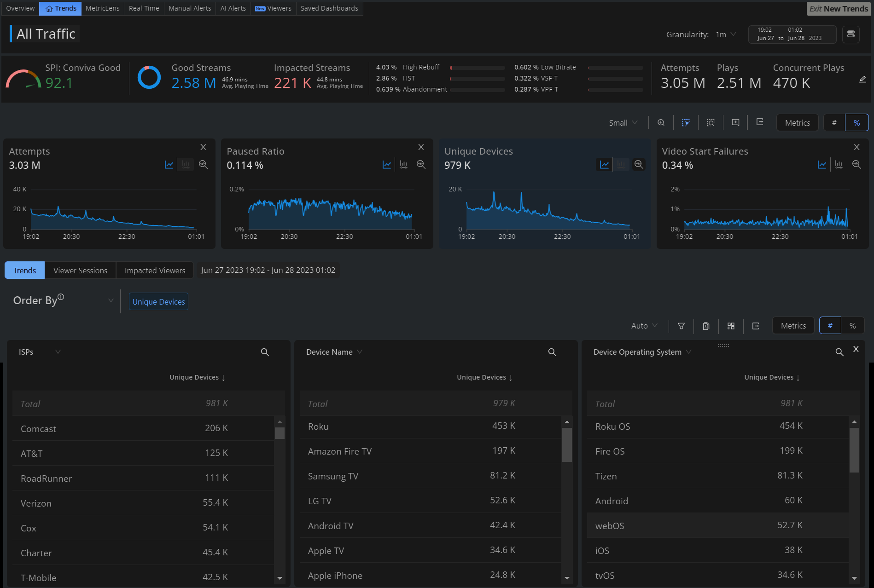Toggle charts to number (#) display

click(834, 123)
